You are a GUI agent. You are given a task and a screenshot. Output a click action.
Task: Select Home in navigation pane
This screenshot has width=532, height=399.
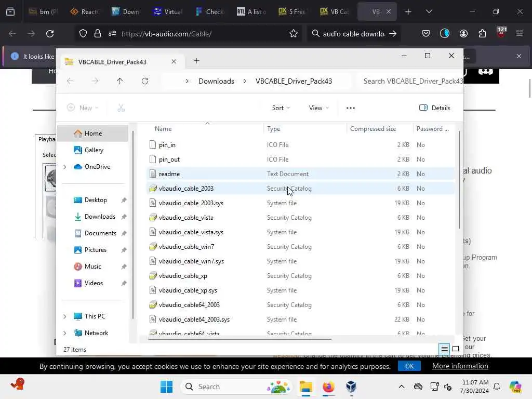tap(93, 134)
